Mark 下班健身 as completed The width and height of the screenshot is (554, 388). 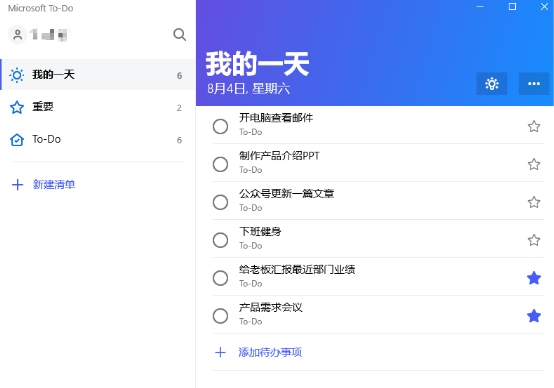(220, 240)
